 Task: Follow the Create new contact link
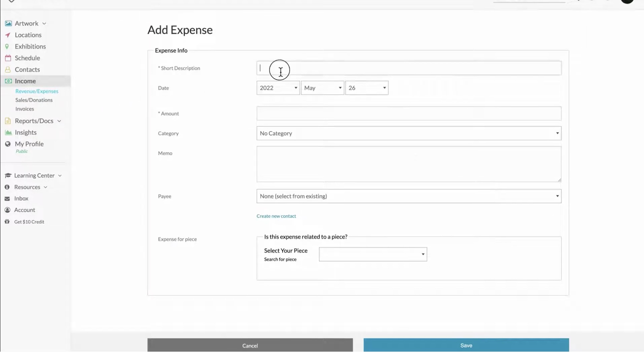pyautogui.click(x=276, y=216)
